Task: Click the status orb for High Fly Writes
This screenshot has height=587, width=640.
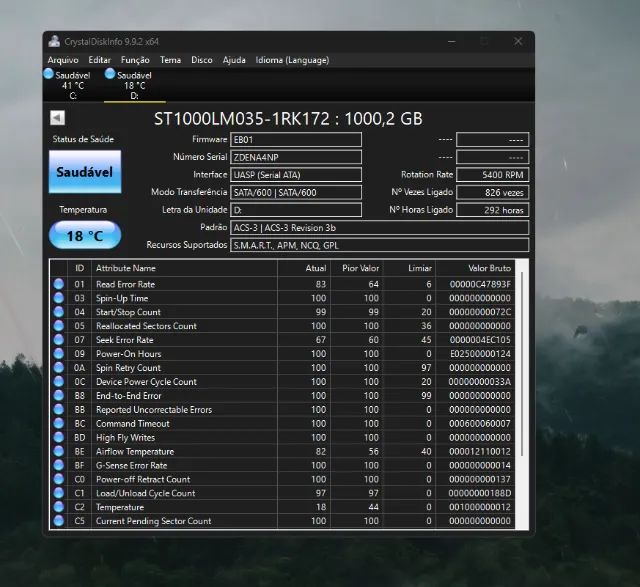Action: pyautogui.click(x=59, y=437)
